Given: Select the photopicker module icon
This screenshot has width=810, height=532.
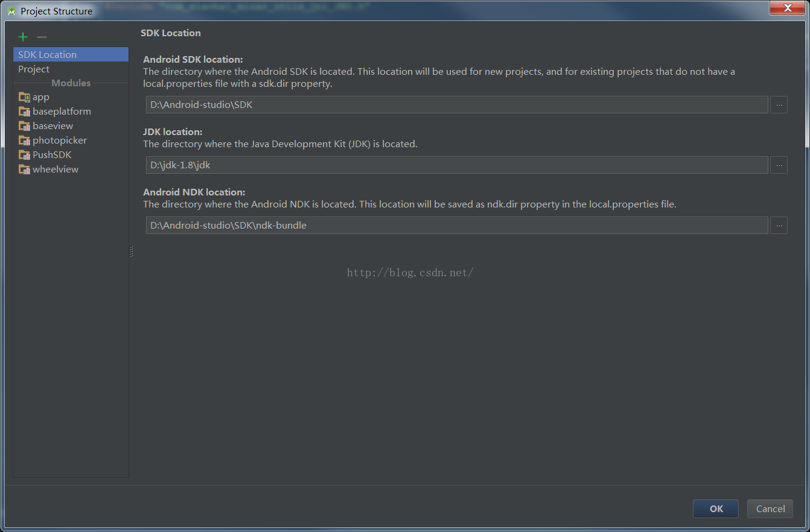Looking at the screenshot, I should (25, 141).
